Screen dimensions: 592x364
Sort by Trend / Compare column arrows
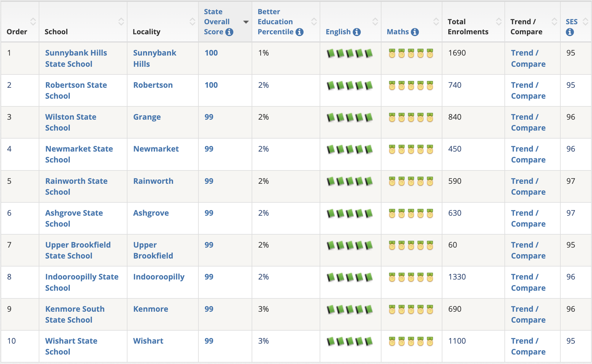click(554, 22)
